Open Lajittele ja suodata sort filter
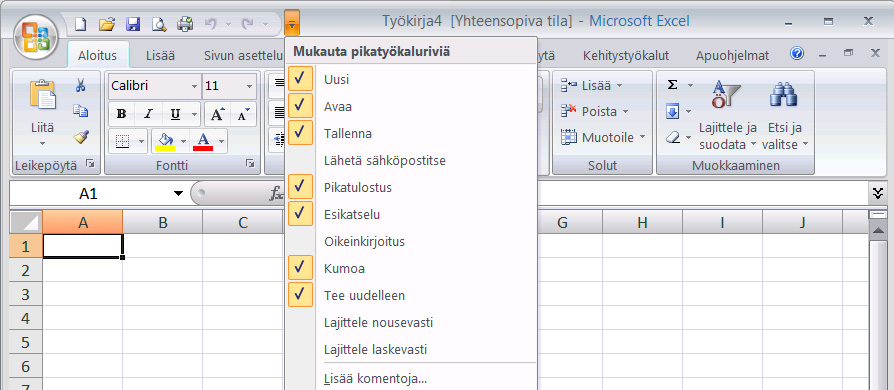 pyautogui.click(x=728, y=116)
